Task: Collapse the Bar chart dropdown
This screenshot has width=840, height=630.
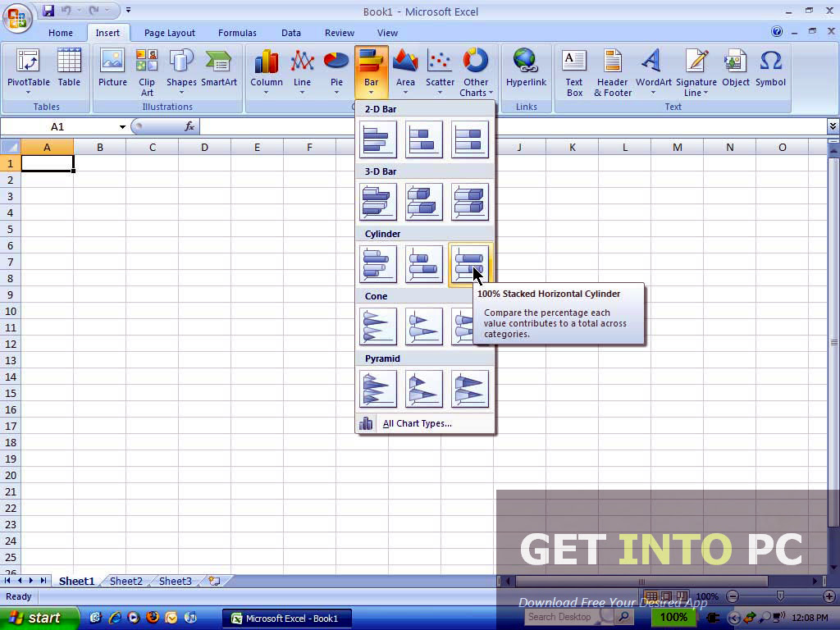Action: coord(372,72)
